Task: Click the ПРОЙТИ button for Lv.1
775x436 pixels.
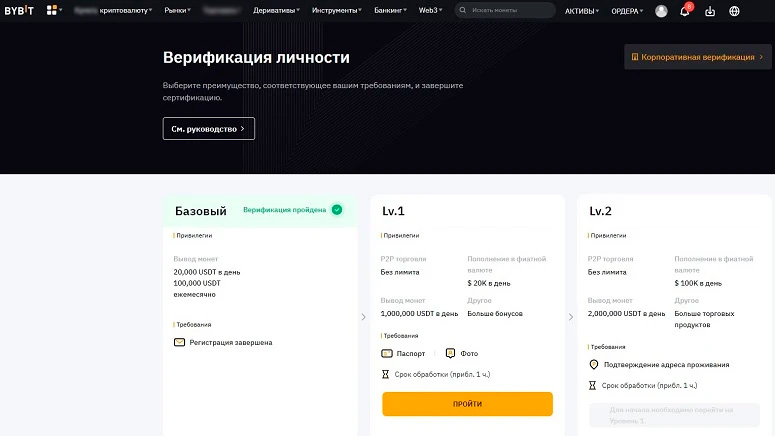Action: (x=467, y=404)
